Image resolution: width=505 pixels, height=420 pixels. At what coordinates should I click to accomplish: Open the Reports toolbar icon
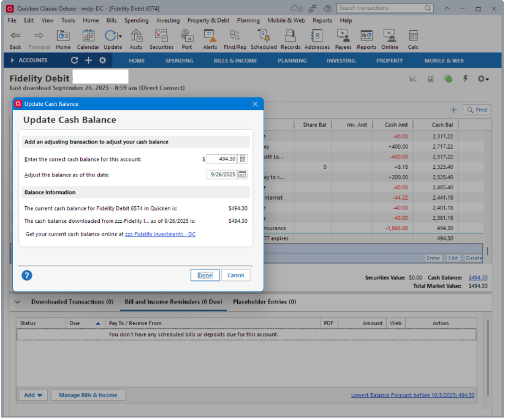pyautogui.click(x=366, y=36)
